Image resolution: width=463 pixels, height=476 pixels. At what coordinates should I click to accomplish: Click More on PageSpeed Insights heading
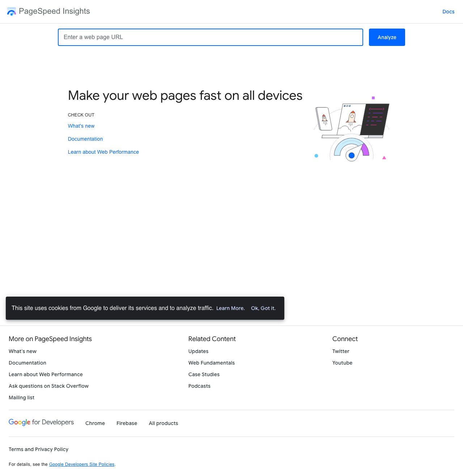[x=50, y=339]
